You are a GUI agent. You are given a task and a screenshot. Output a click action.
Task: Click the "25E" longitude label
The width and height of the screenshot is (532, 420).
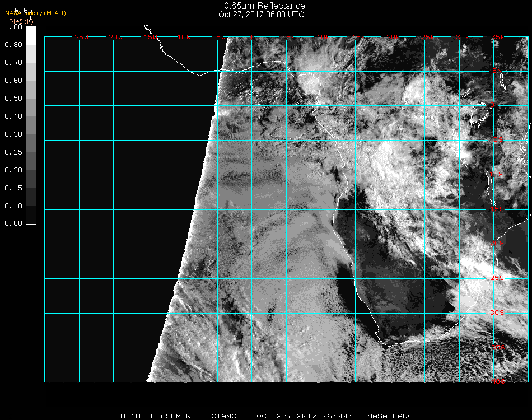click(x=428, y=37)
